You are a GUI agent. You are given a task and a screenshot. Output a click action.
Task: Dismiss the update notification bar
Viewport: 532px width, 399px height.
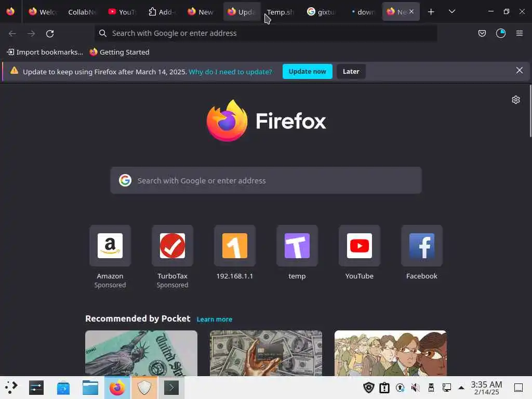coord(519,71)
